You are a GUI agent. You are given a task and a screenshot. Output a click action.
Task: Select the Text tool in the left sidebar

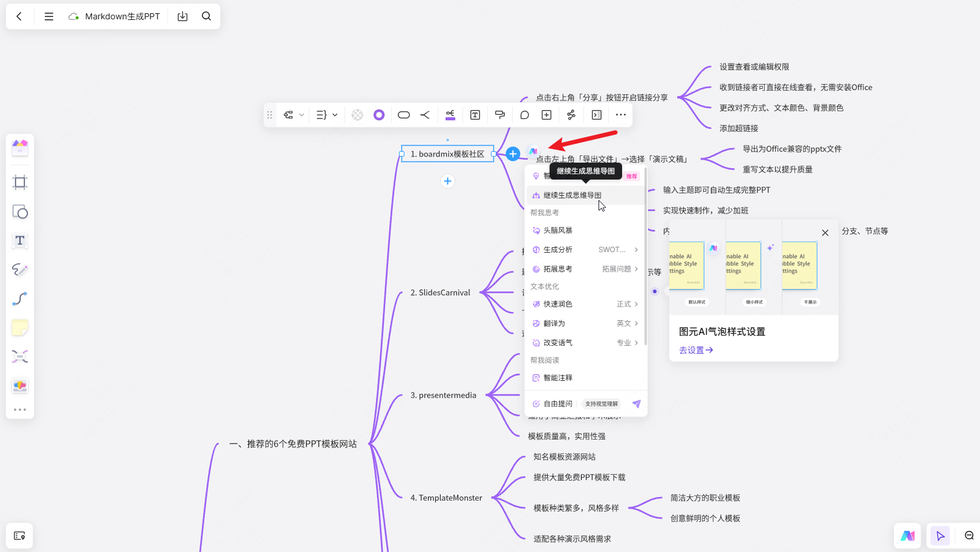pos(20,241)
